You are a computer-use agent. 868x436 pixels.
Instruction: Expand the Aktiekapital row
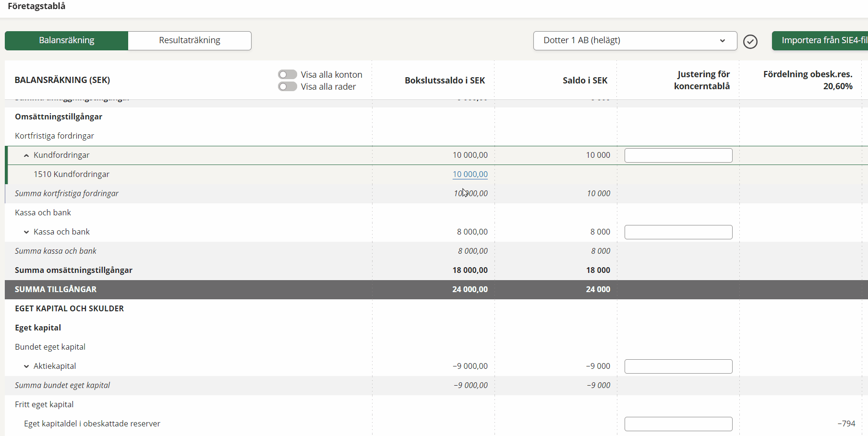[x=26, y=366]
